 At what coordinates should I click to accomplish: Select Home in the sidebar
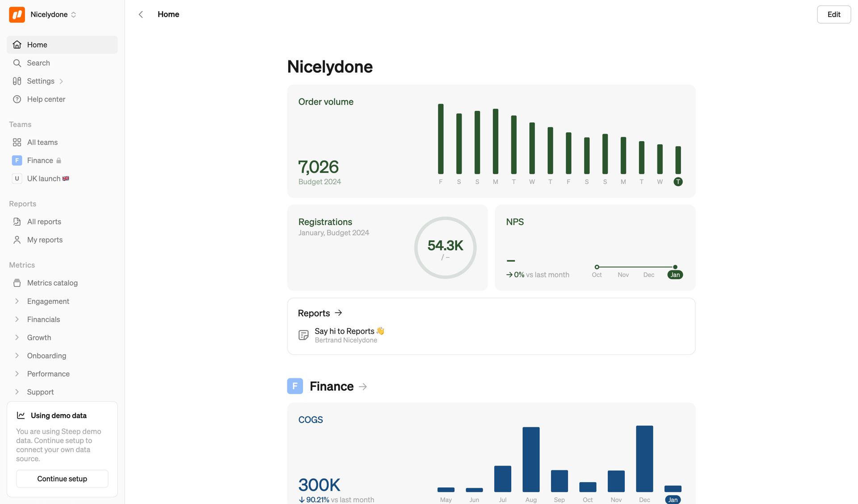37,44
